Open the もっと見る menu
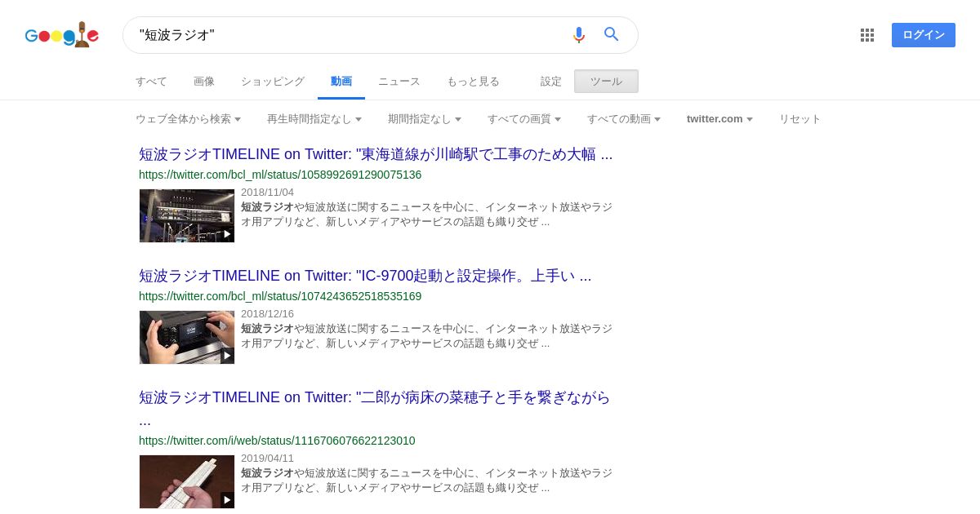Viewport: 980px width, 514px height. (x=473, y=82)
